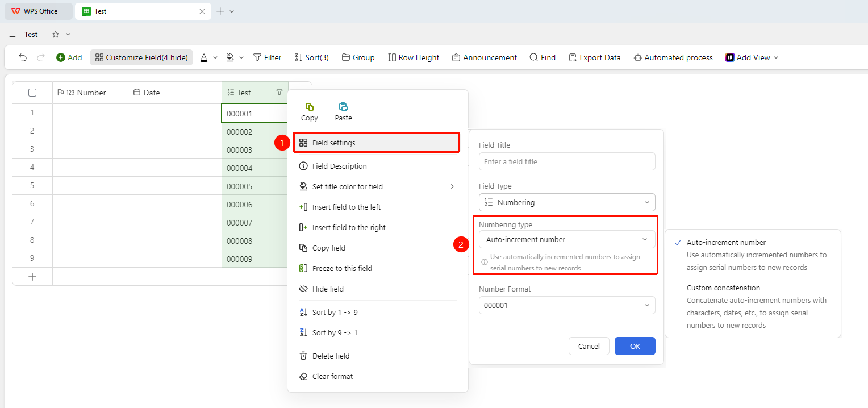The width and height of the screenshot is (868, 408).
Task: Click the Cancel button
Action: (x=589, y=346)
